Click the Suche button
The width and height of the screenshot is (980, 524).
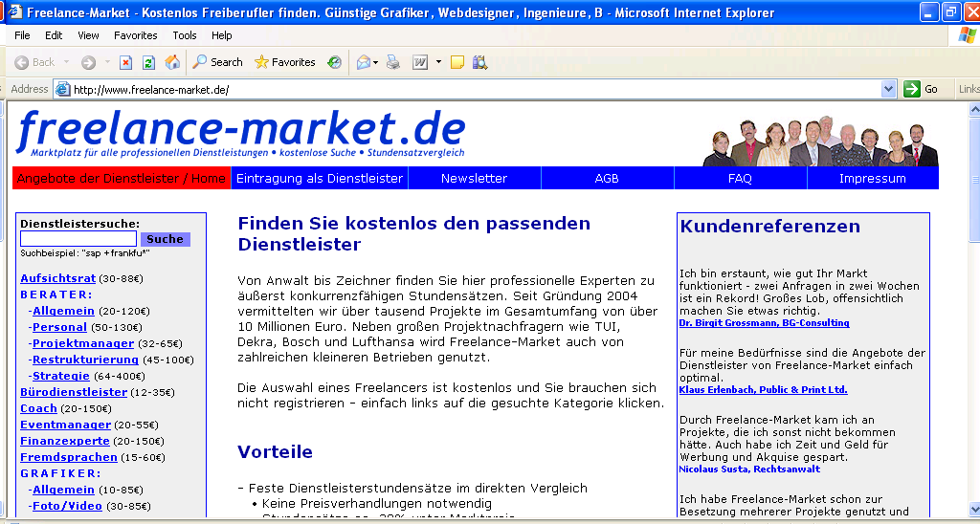tap(165, 239)
